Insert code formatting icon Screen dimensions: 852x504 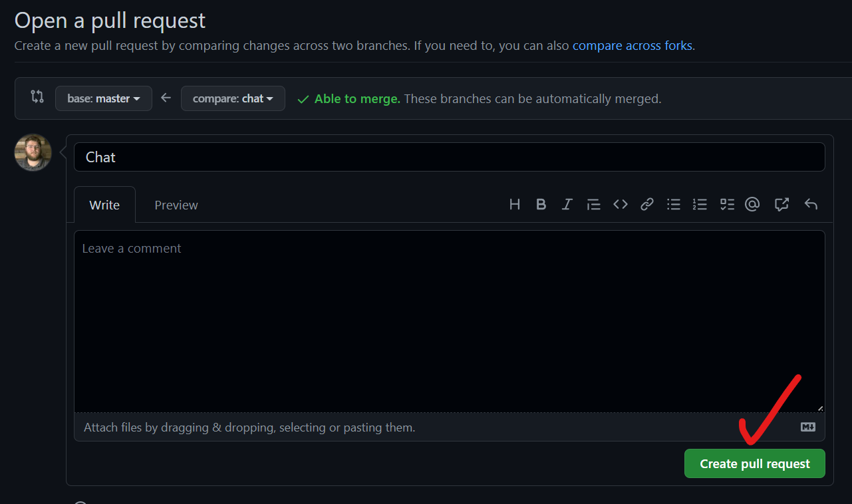[x=621, y=205]
